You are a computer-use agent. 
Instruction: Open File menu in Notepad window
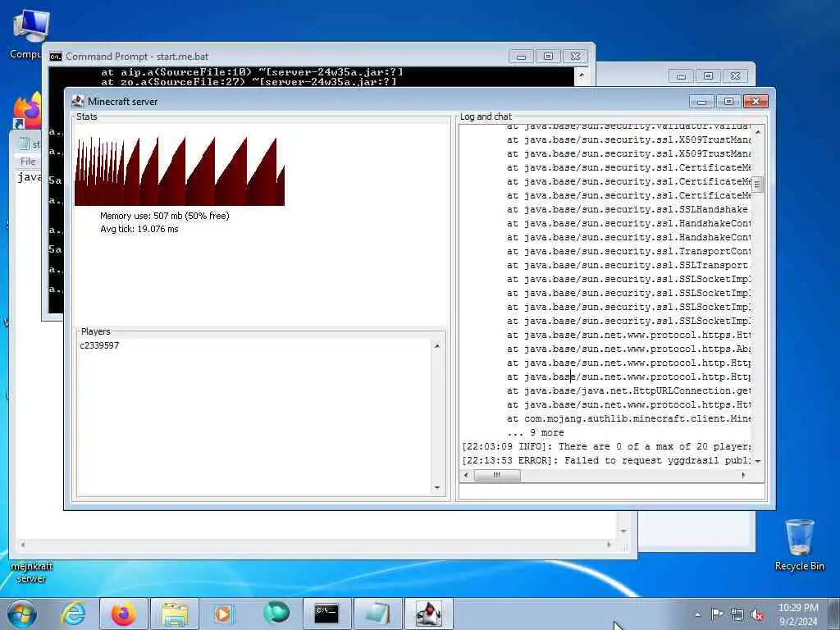click(x=28, y=162)
